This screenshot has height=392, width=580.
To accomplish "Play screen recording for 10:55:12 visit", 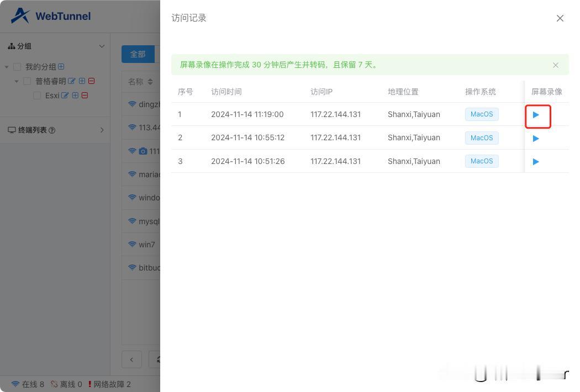I will point(536,139).
